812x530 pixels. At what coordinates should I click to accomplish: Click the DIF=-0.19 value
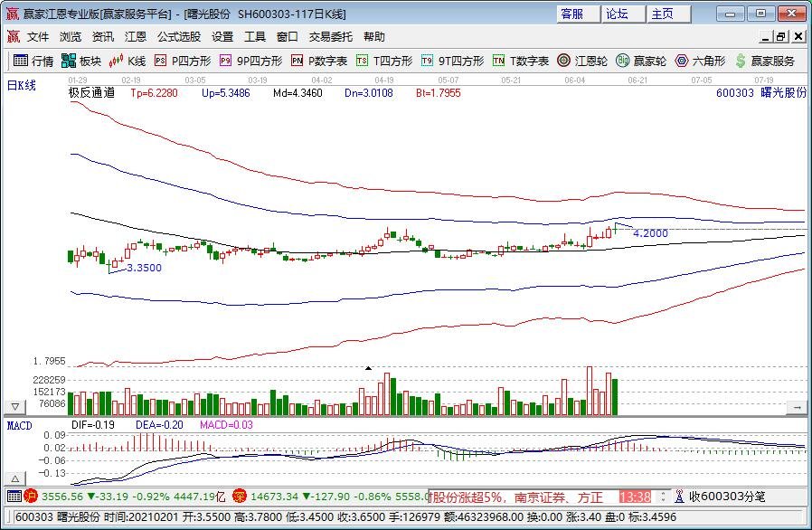pyautogui.click(x=93, y=425)
